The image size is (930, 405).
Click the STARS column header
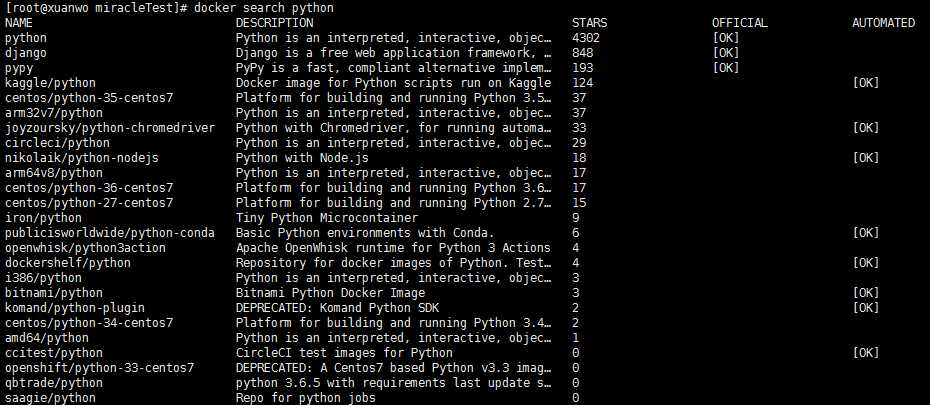(589, 22)
